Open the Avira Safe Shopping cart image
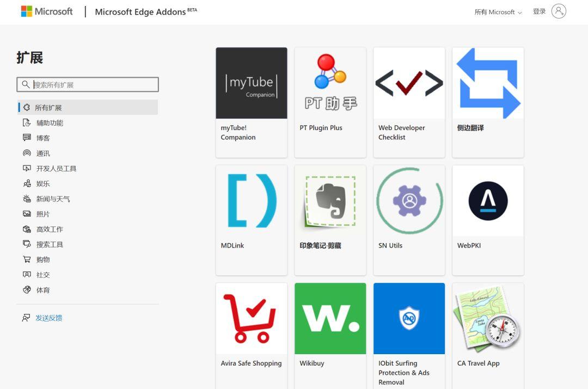Viewport: 588px width, 389px height. (251, 319)
